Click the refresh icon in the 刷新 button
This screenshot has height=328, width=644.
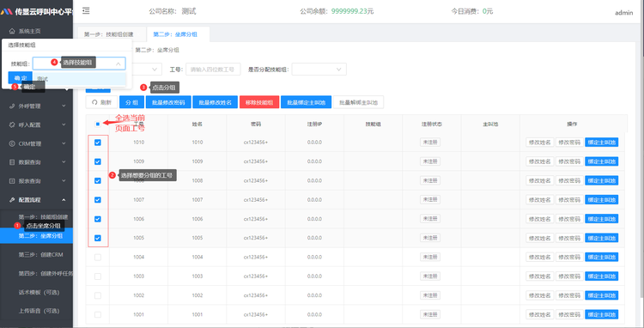click(x=94, y=102)
